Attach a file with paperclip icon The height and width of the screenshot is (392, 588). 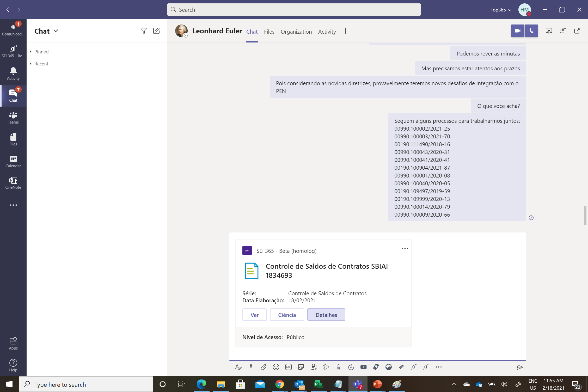point(263,367)
